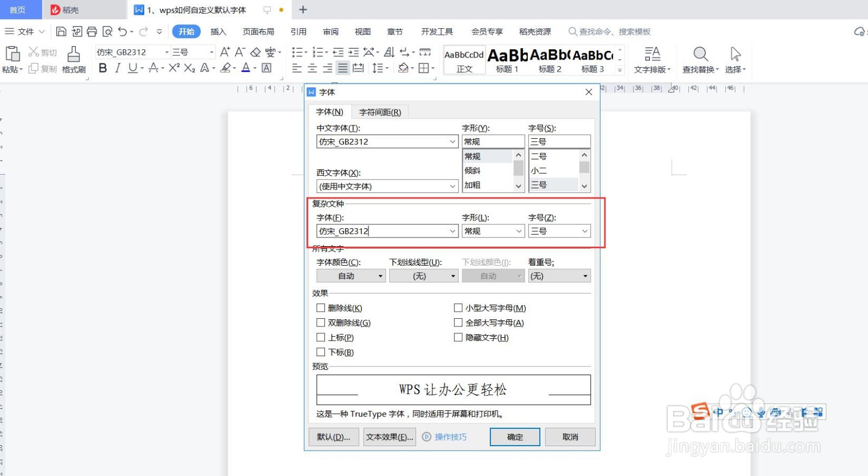
Task: Click the font color A icon in ribbon
Action: coord(246,68)
